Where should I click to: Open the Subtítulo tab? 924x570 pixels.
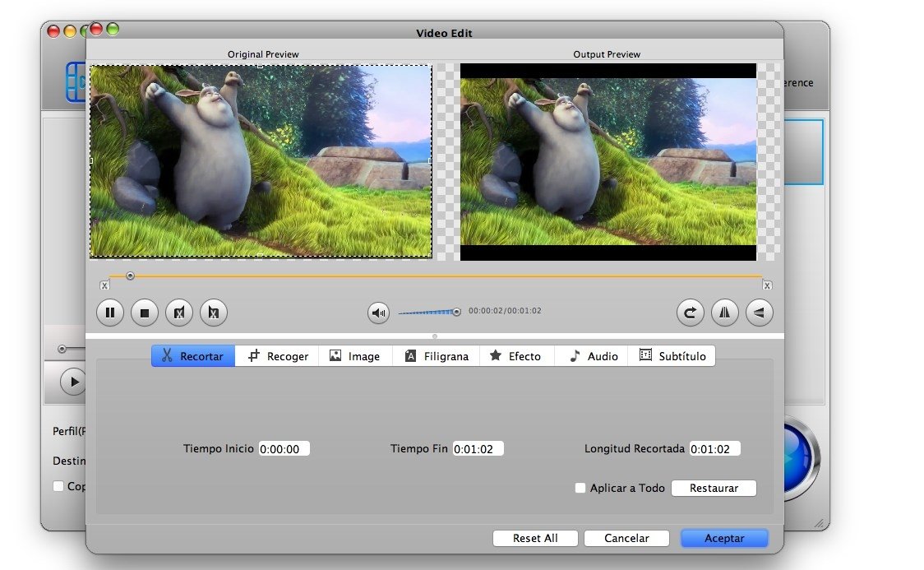(672, 356)
